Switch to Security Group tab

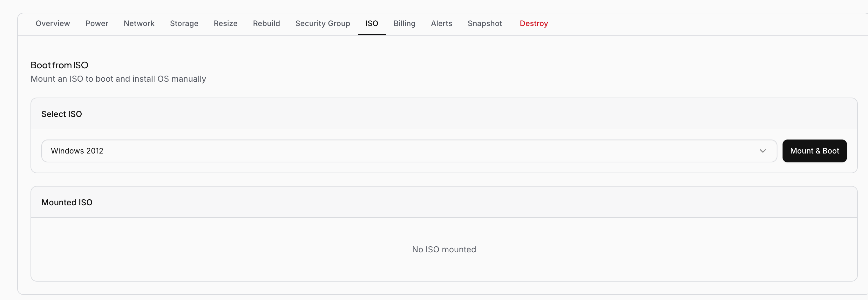click(322, 24)
